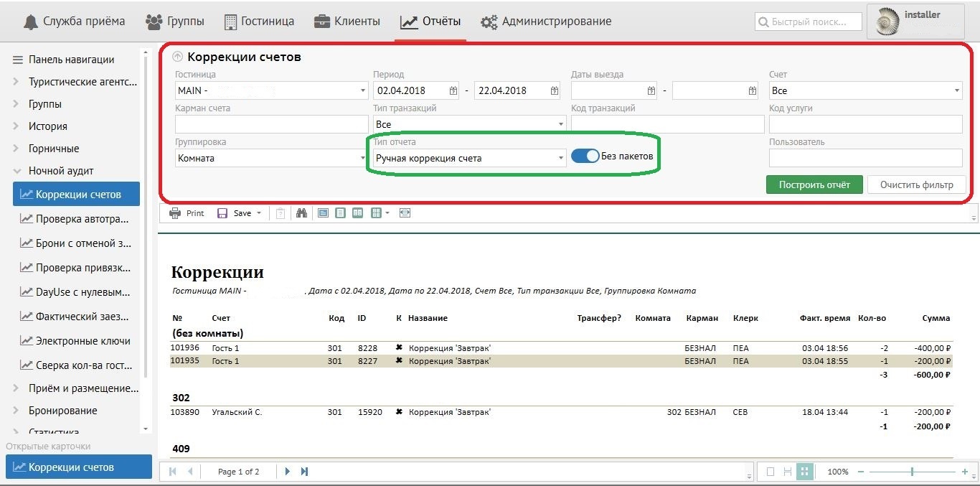The height and width of the screenshot is (486, 980).
Task: Click the Построить отчёт button
Action: point(814,184)
